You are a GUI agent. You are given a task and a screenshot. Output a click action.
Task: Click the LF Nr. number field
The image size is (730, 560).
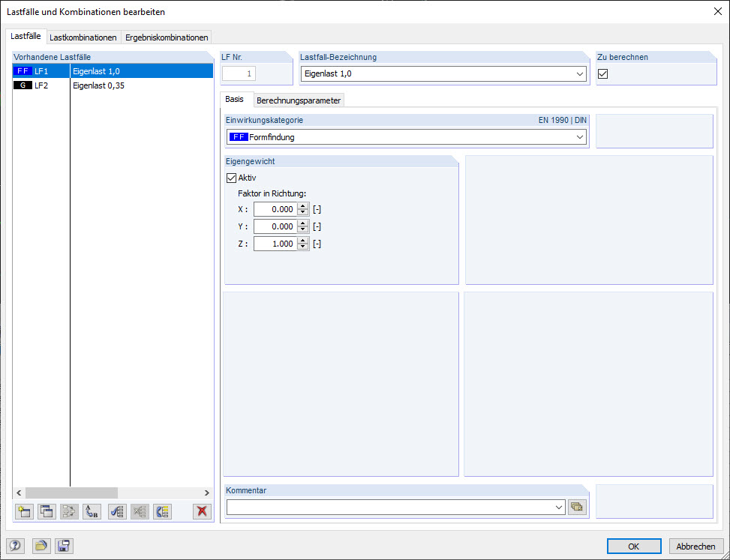[x=239, y=73]
